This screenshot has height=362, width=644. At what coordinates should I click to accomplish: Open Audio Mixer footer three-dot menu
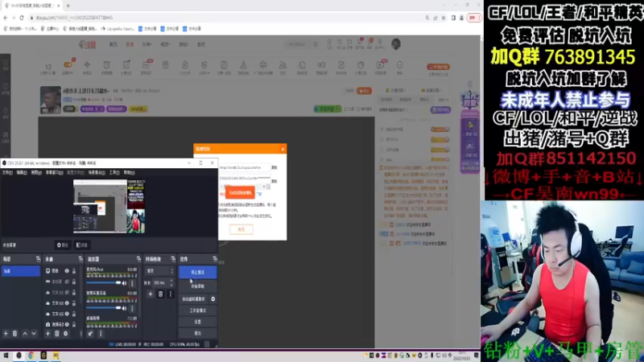click(101, 334)
